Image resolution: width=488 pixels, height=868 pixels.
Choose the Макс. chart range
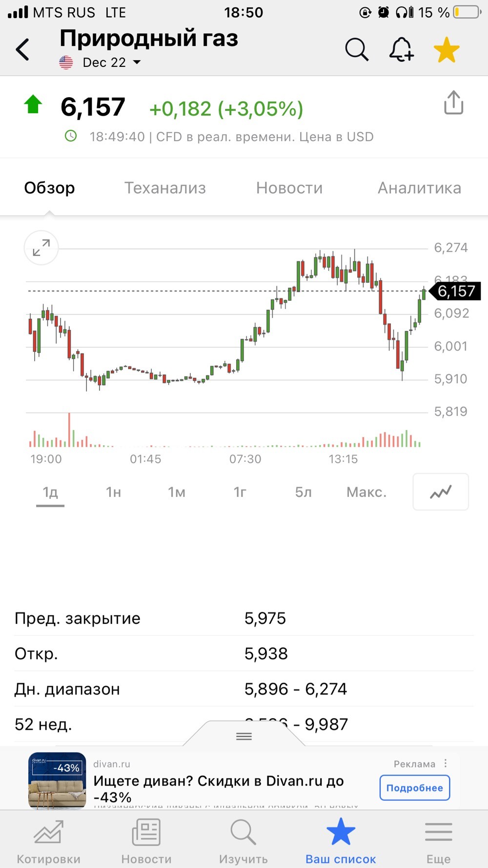tap(366, 492)
